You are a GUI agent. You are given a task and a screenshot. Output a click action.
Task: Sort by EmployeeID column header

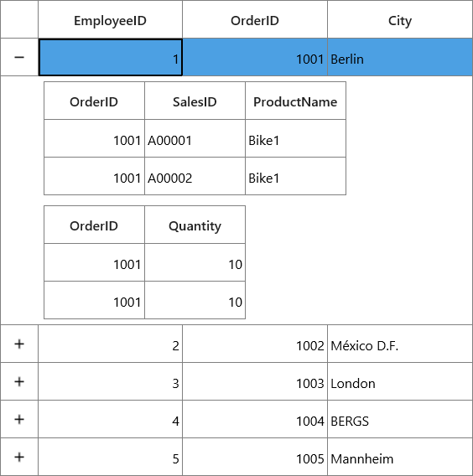click(110, 19)
